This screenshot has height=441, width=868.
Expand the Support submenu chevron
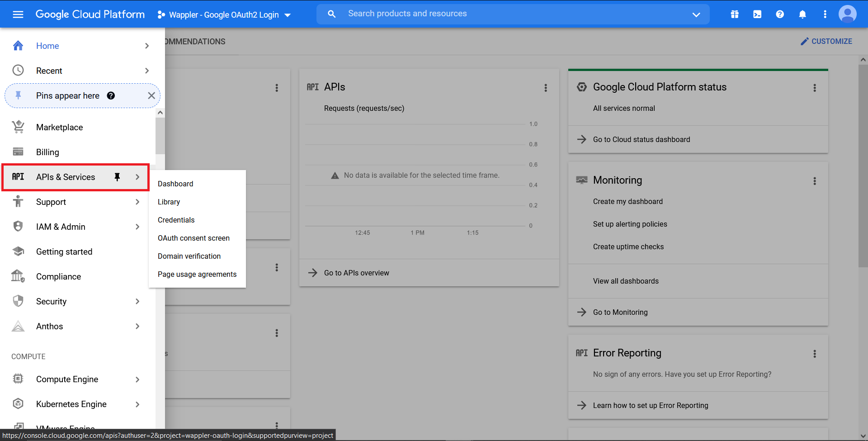(137, 202)
